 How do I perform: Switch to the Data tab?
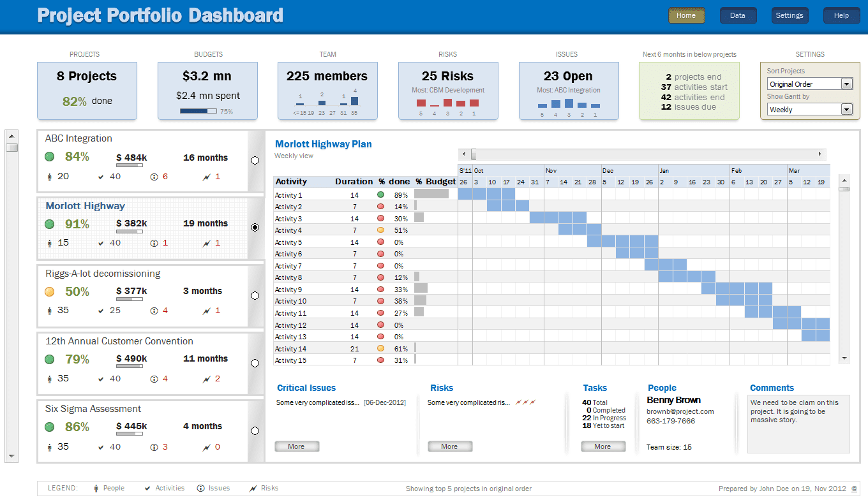(x=738, y=15)
